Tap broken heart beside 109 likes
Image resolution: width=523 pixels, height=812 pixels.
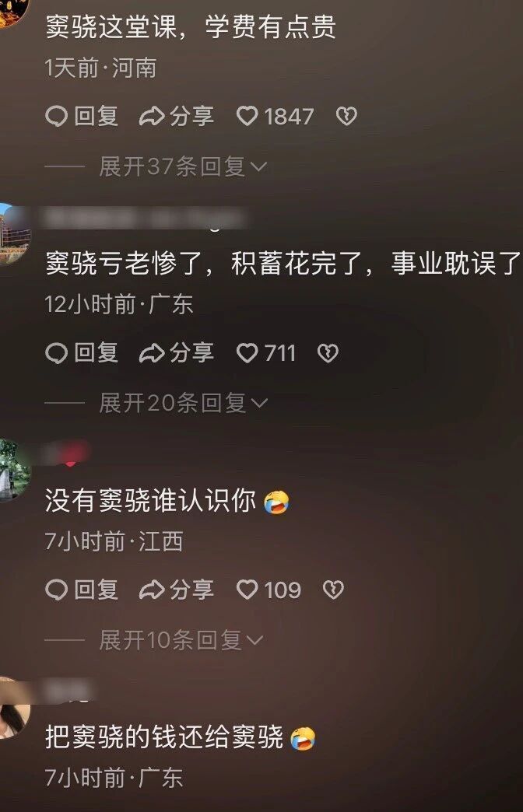[333, 590]
